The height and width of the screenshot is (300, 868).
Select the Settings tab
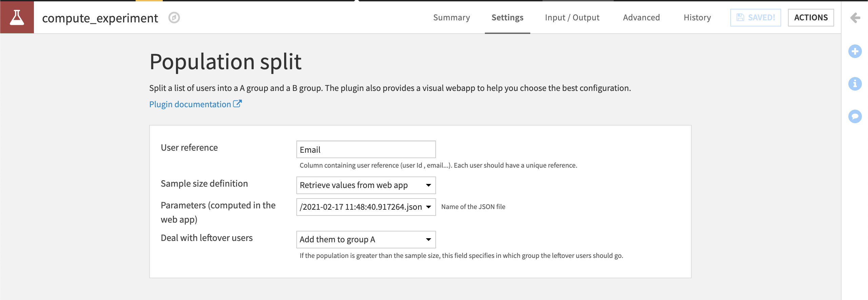[x=508, y=17]
